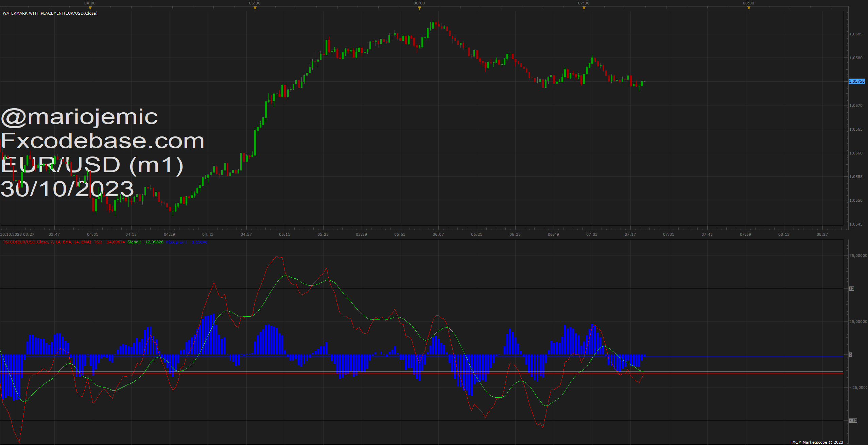Click the current price tag 1,05750
Image resolution: width=868 pixels, height=445 pixels.
point(856,81)
